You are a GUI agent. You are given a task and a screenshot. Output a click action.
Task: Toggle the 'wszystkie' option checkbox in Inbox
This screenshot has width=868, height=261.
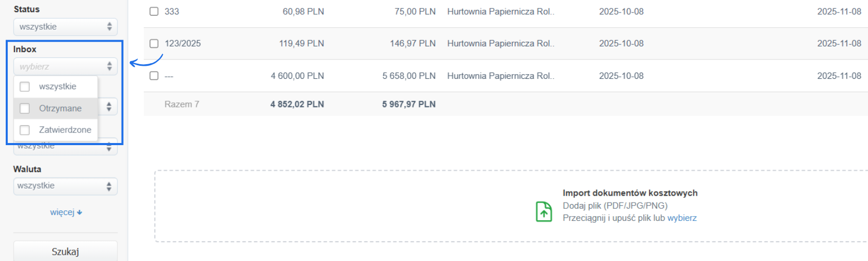25,87
